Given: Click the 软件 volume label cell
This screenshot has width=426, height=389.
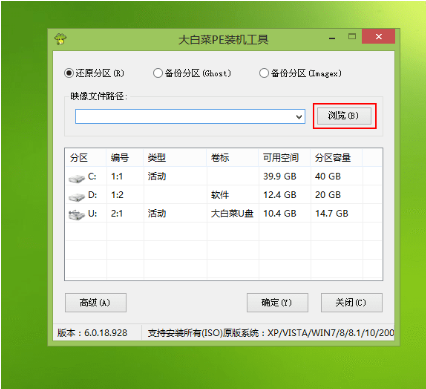Looking at the screenshot, I should [x=220, y=195].
